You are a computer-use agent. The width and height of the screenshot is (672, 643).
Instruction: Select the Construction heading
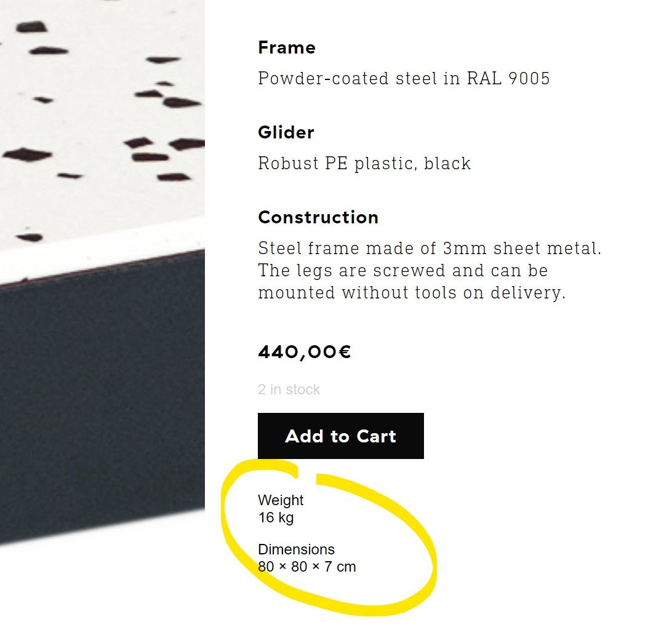coord(318,217)
